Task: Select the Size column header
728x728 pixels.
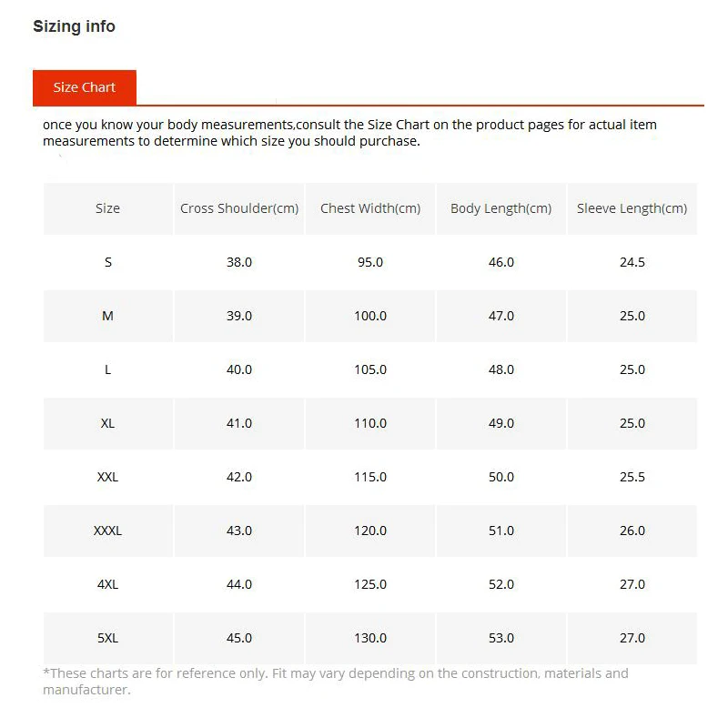Action: (107, 208)
